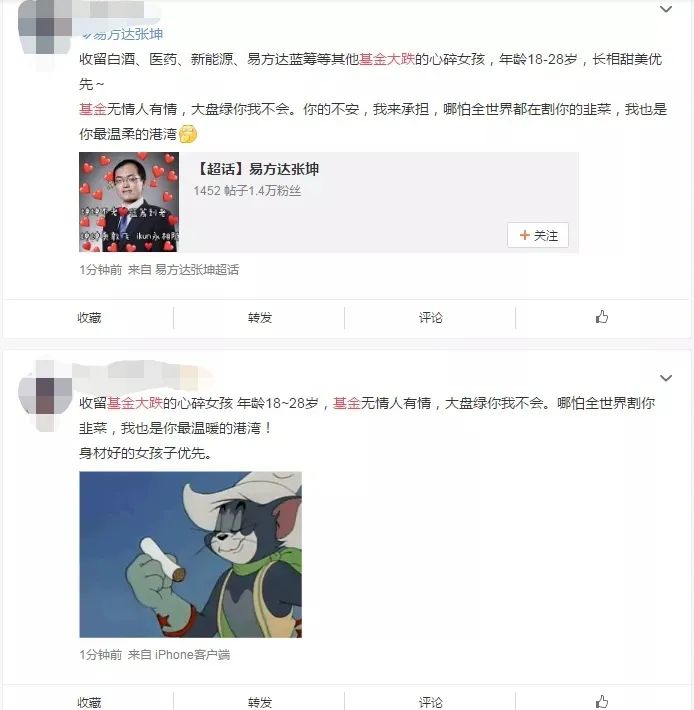
Task: Click first 基金大跌 hashtag in first post
Action: click(387, 59)
